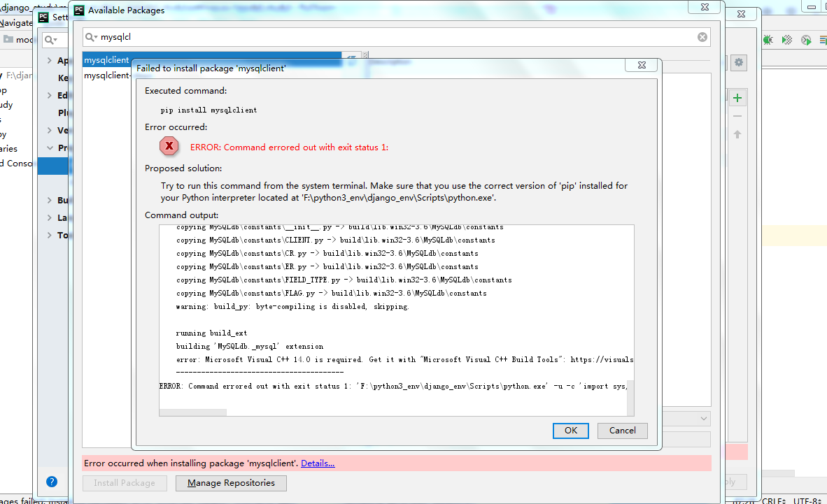
Task: Click the horizontal scrollbar in command output
Action: coord(193,412)
